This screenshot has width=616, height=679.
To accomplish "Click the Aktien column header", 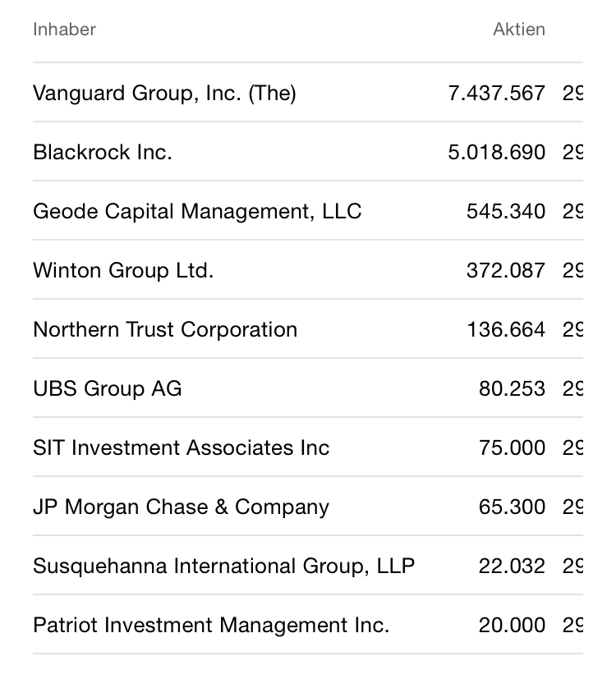I will [518, 30].
